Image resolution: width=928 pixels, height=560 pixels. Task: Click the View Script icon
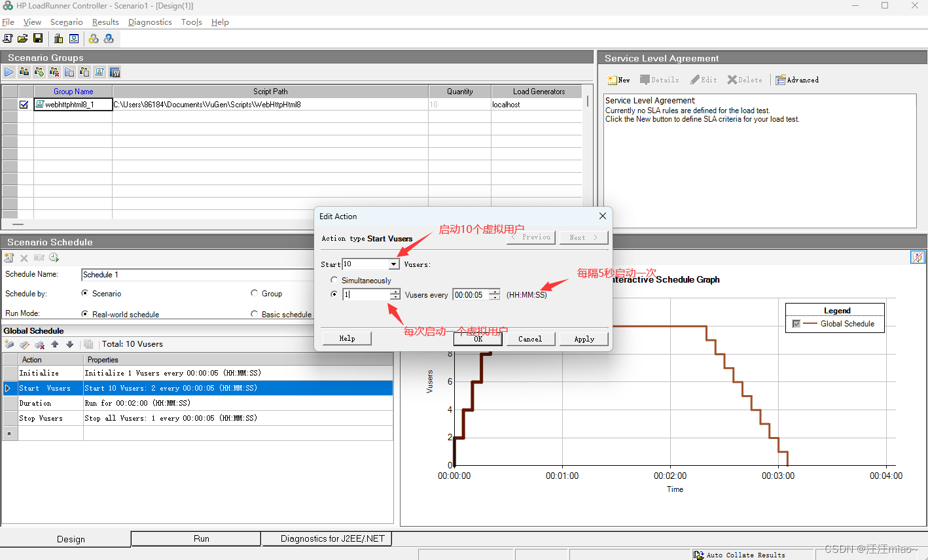point(99,72)
